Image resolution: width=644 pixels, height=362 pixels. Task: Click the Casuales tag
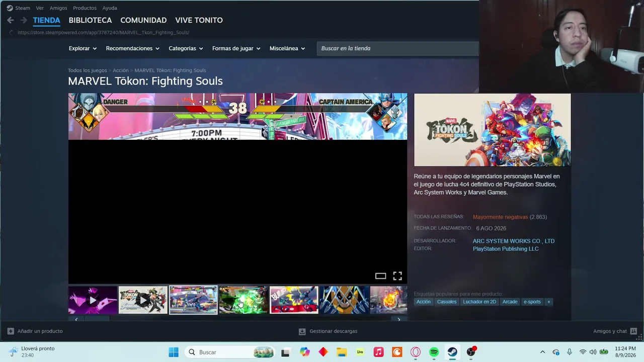[x=447, y=302]
